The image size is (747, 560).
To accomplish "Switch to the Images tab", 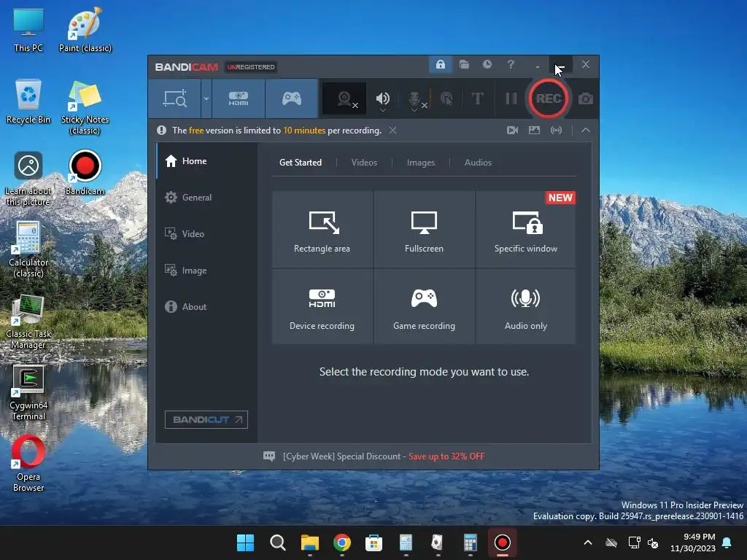I will click(421, 163).
